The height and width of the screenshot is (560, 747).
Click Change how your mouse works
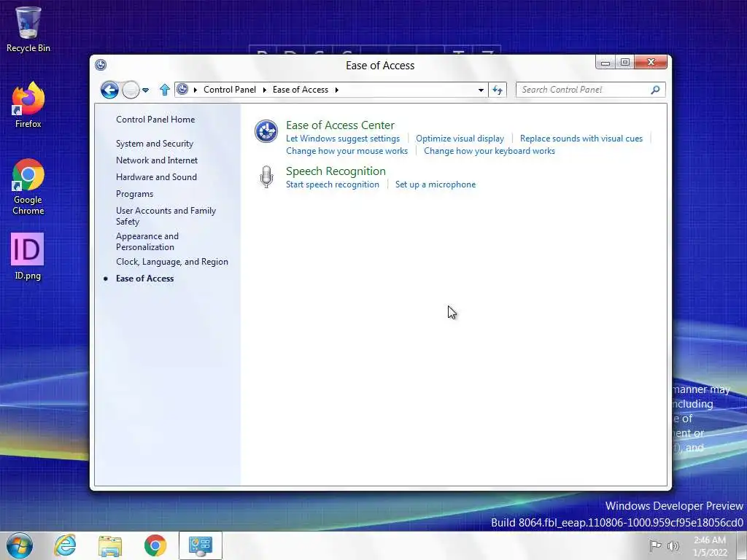(x=347, y=151)
